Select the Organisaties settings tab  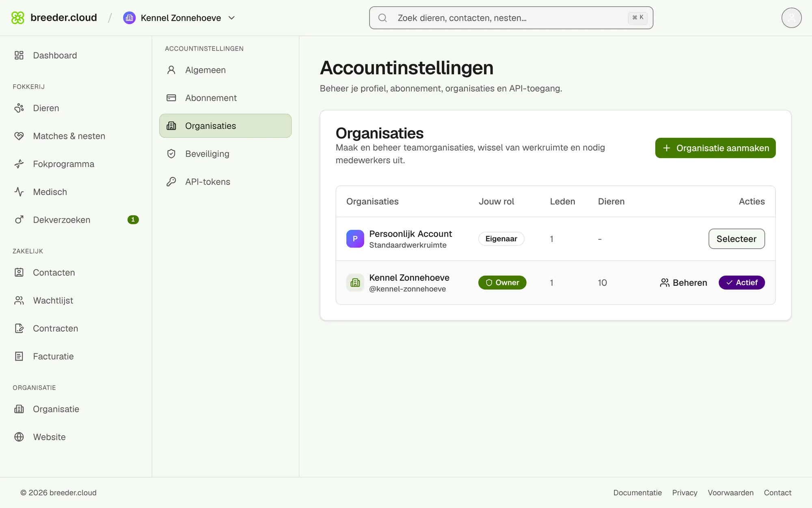coord(225,126)
